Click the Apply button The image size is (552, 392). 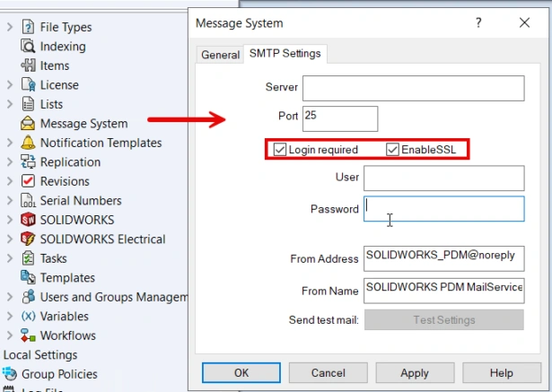pos(414,372)
